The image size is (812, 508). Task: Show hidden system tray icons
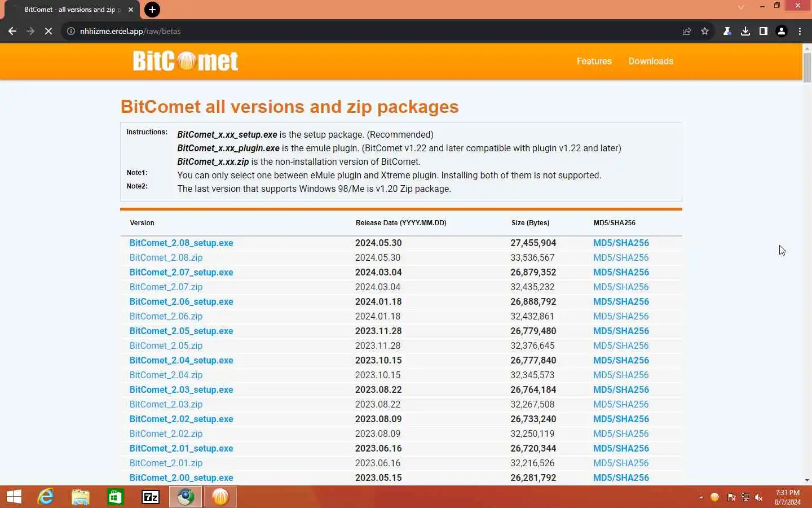(701, 497)
